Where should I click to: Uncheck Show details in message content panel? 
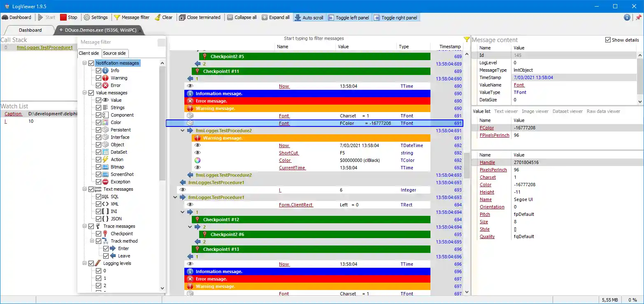pos(607,40)
